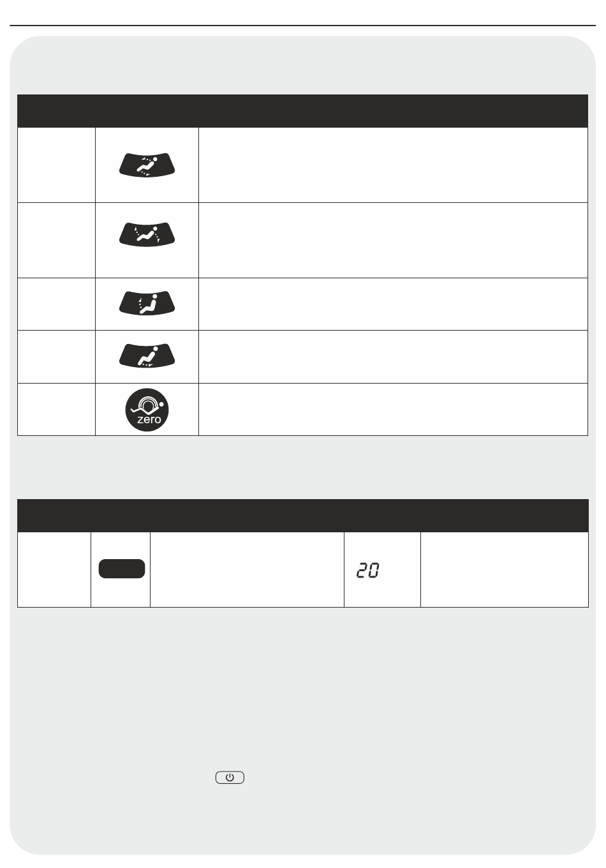Select description cell beside first-row recline icon
Screen dimensions: 606x868
point(393,165)
